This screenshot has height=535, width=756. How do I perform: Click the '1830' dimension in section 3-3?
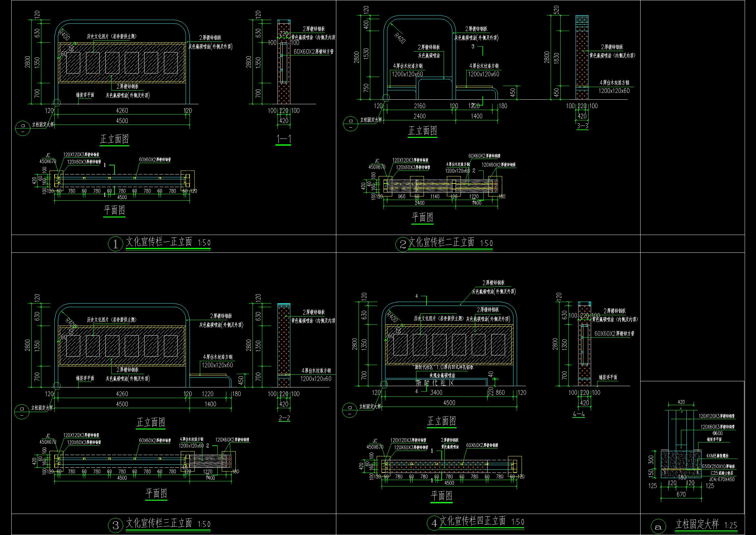tap(556, 59)
